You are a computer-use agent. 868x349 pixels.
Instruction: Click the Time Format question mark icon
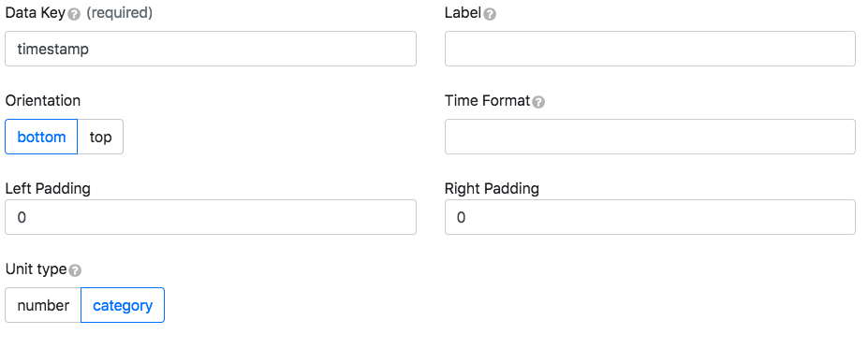tap(538, 102)
